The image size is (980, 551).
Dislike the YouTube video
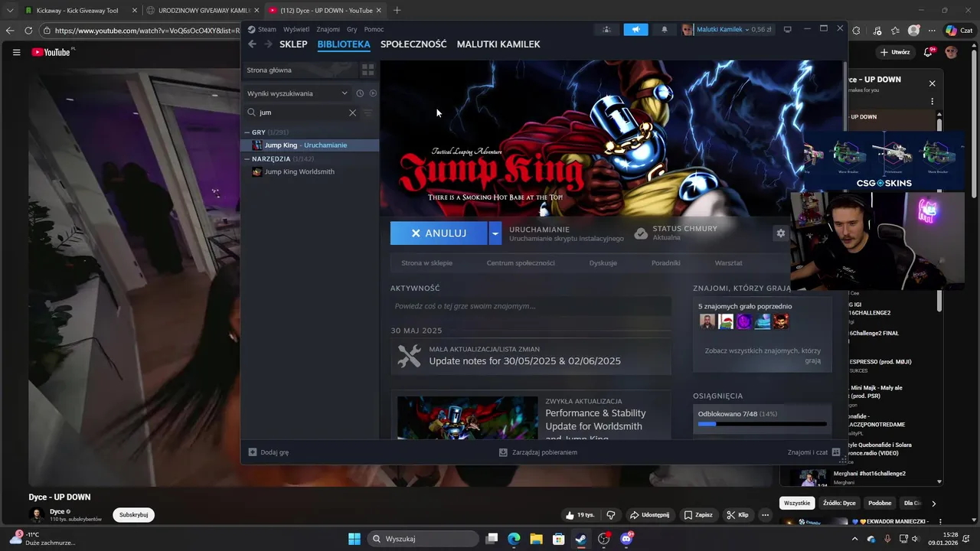(611, 515)
